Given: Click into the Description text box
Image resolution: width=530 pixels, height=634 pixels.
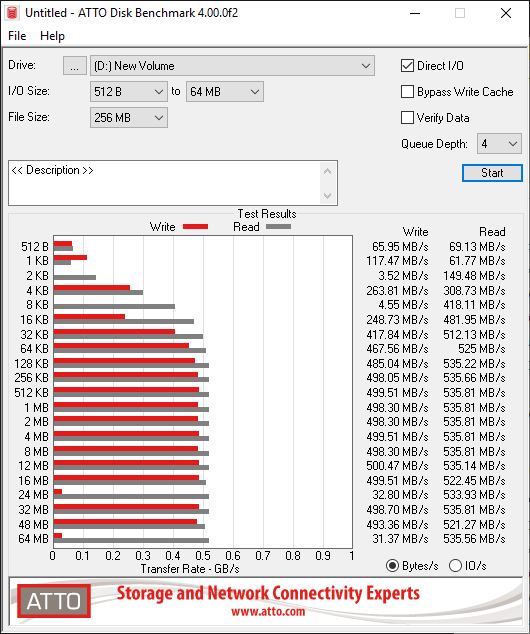Looking at the screenshot, I should pos(164,183).
